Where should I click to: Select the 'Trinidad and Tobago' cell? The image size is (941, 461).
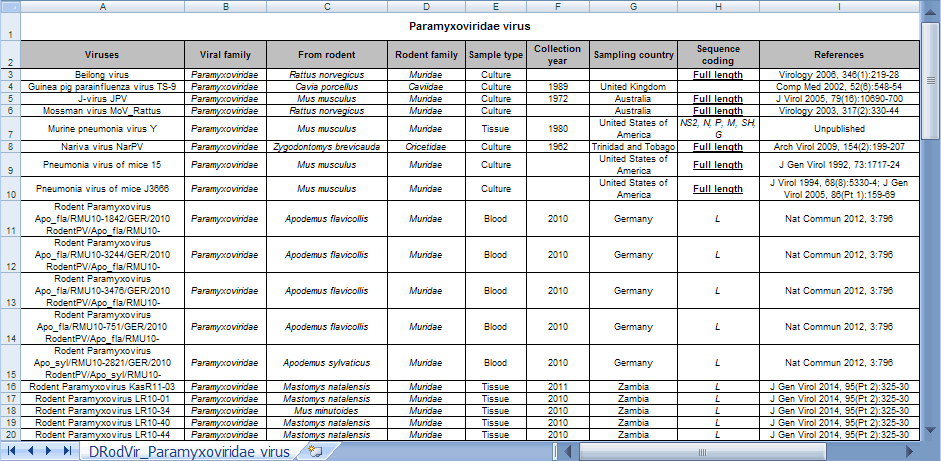633,147
